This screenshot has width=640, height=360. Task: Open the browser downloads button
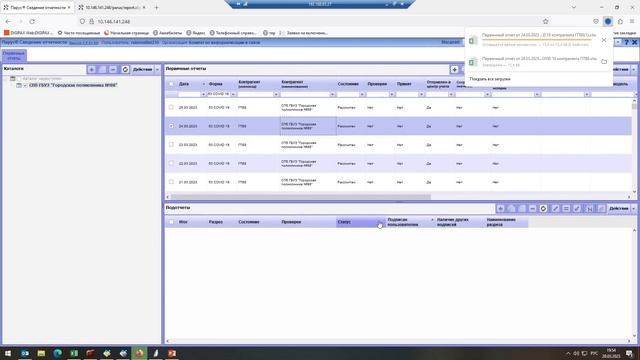pyautogui.click(x=608, y=21)
